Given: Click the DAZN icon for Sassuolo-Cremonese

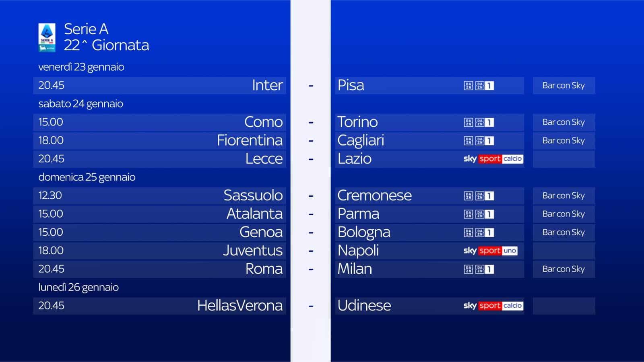Looking at the screenshot, I should click(469, 195).
